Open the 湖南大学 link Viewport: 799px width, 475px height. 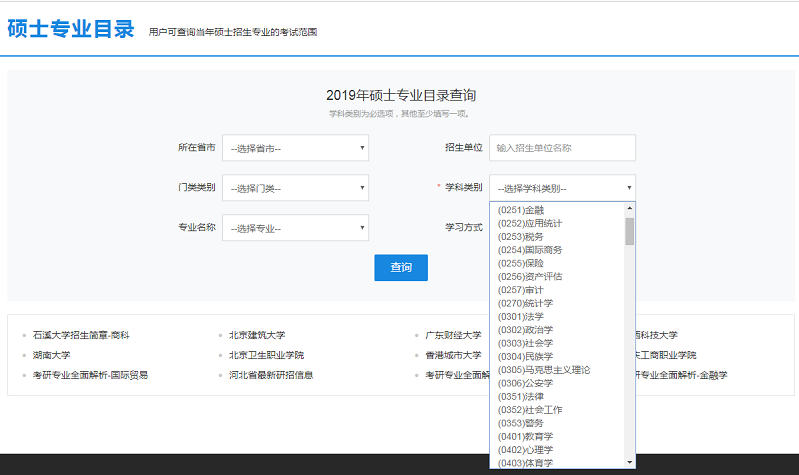tap(51, 355)
